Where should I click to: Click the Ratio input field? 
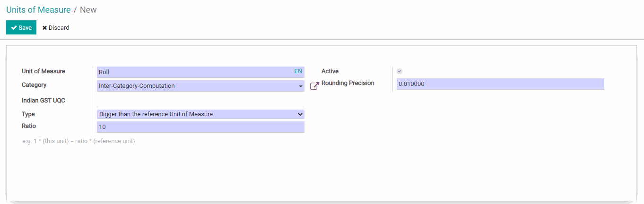[x=200, y=127]
